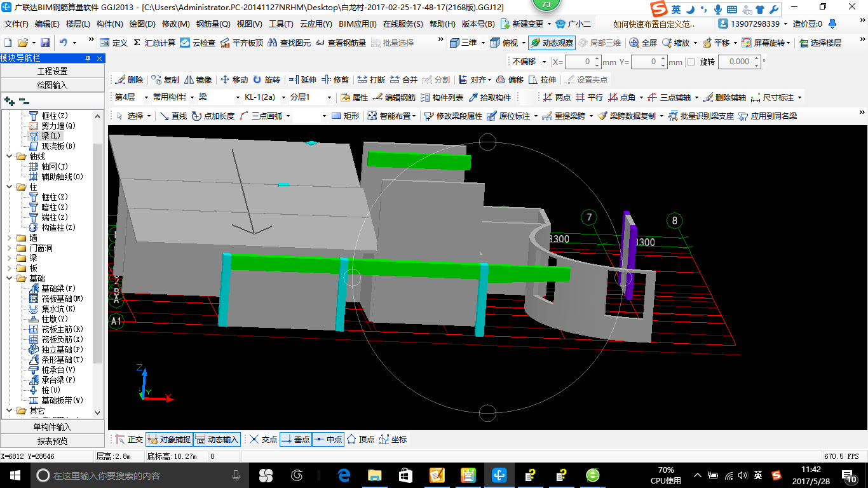
Task: Toggle 正交 orthogonal mode
Action: click(x=129, y=439)
